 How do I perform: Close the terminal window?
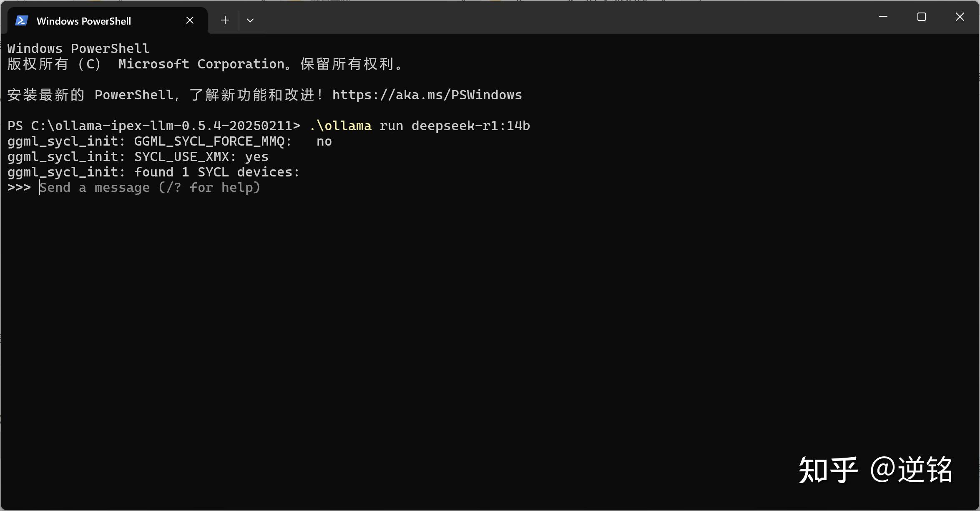coord(960,17)
